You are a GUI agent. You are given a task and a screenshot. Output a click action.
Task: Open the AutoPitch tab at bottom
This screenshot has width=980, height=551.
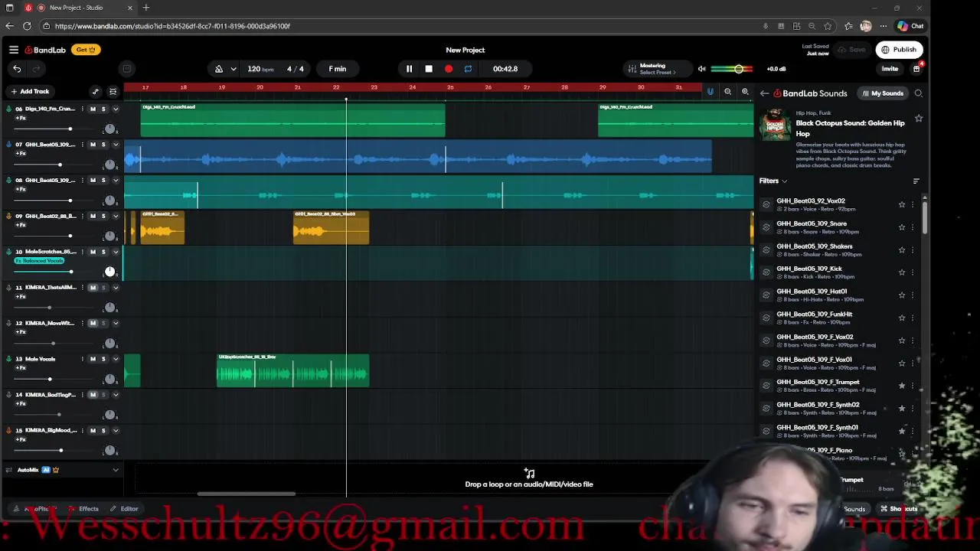tap(37, 509)
